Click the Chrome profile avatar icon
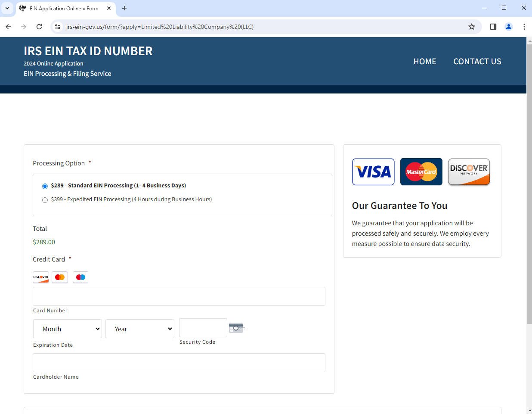Image resolution: width=532 pixels, height=414 pixels. 509,27
